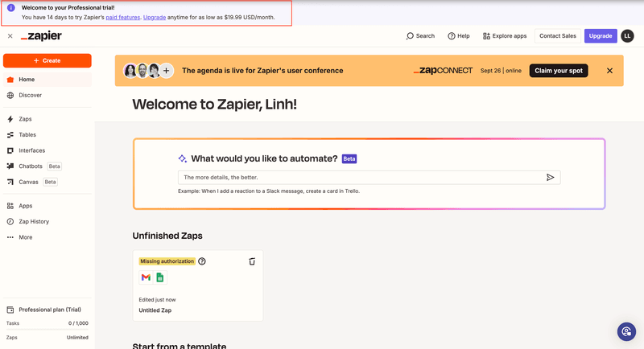Click into the automation prompt text field
Image resolution: width=644 pixels, height=349 pixels.
click(358, 177)
